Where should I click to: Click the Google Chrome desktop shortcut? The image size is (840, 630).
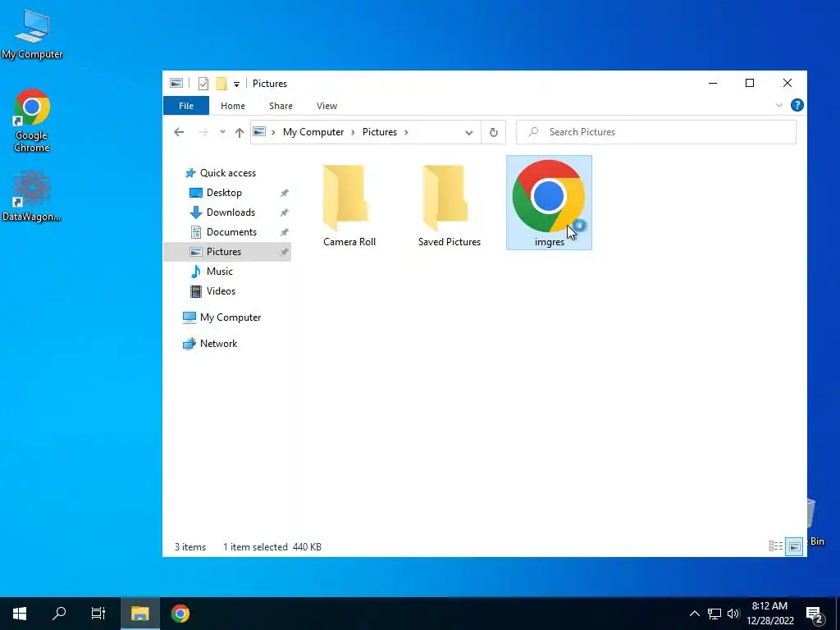click(x=32, y=121)
